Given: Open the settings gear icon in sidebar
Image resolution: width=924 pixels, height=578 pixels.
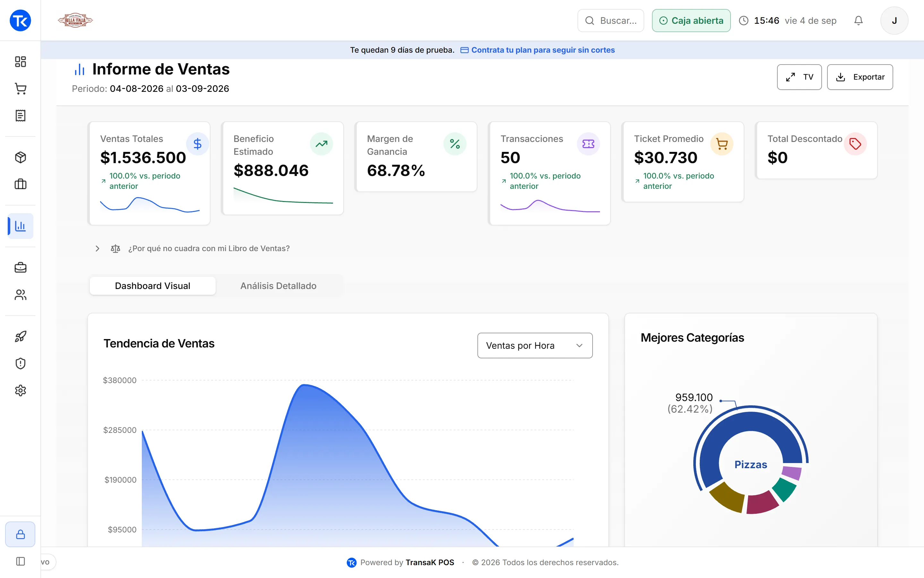Looking at the screenshot, I should click(20, 390).
